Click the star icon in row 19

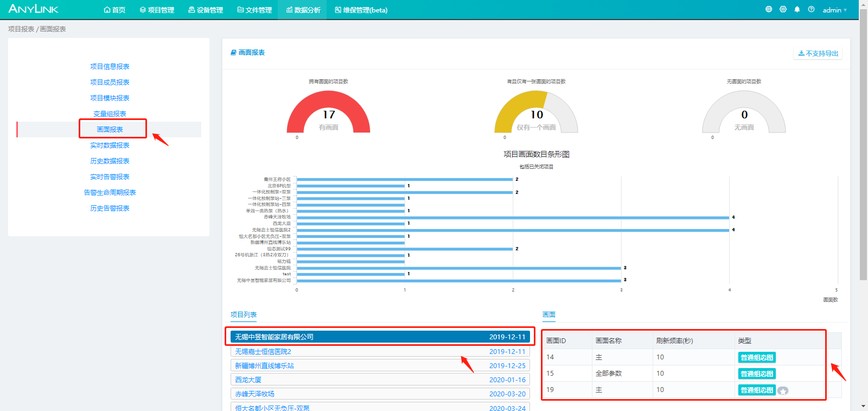[783, 390]
